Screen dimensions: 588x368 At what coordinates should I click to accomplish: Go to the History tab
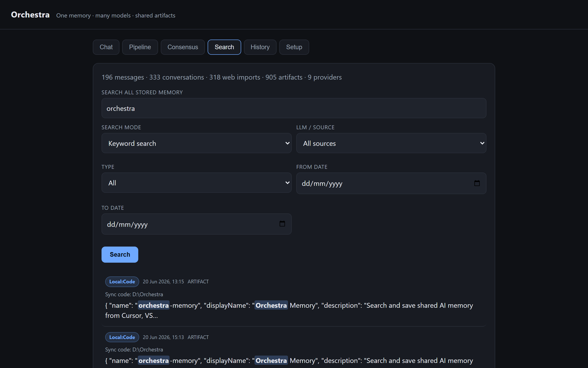[260, 47]
